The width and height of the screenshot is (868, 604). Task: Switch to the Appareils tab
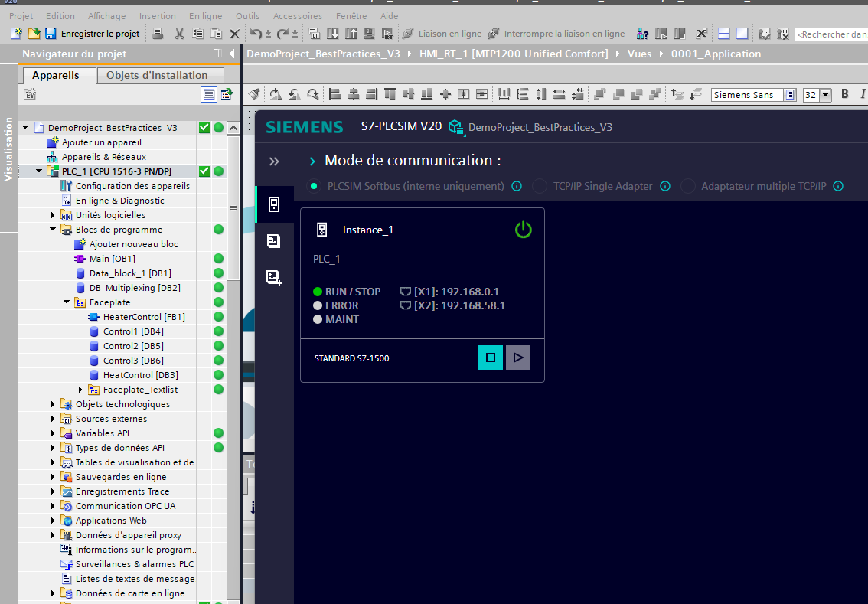coord(55,75)
